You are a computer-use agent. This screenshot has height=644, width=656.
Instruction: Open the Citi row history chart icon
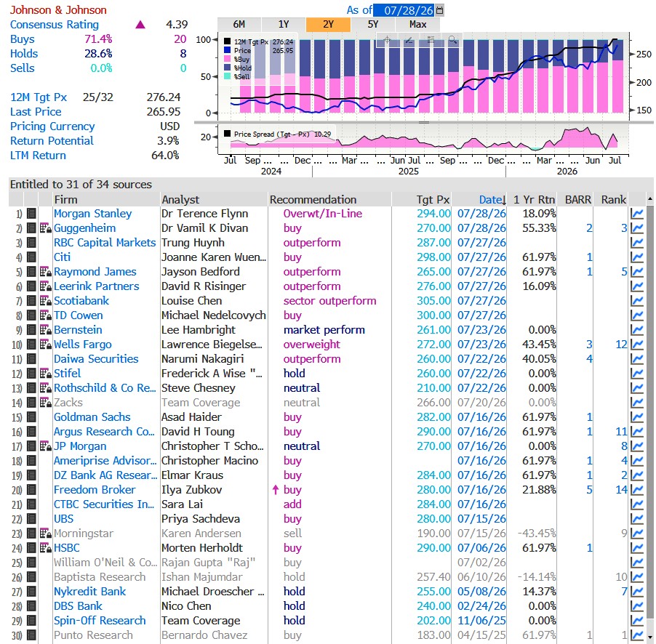pyautogui.click(x=637, y=257)
